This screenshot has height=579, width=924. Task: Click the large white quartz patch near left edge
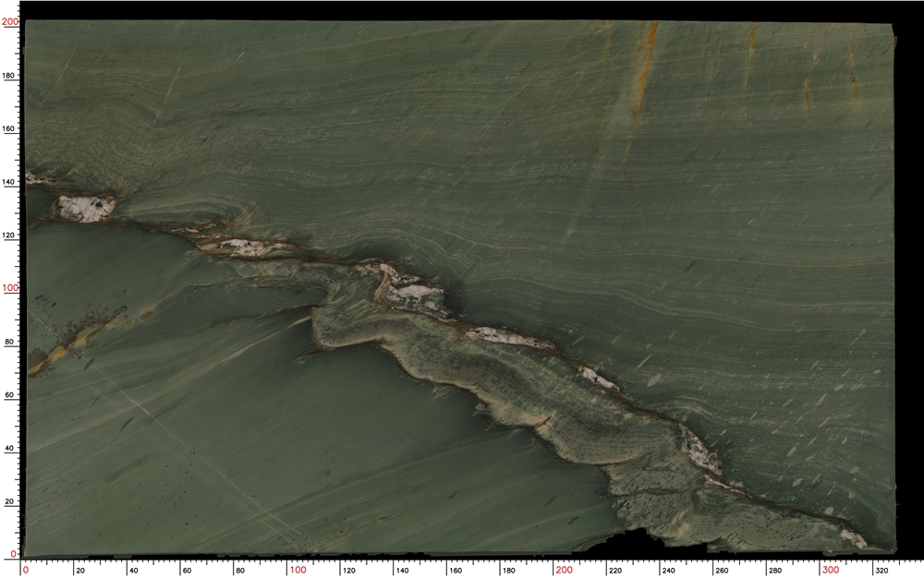[x=86, y=207]
